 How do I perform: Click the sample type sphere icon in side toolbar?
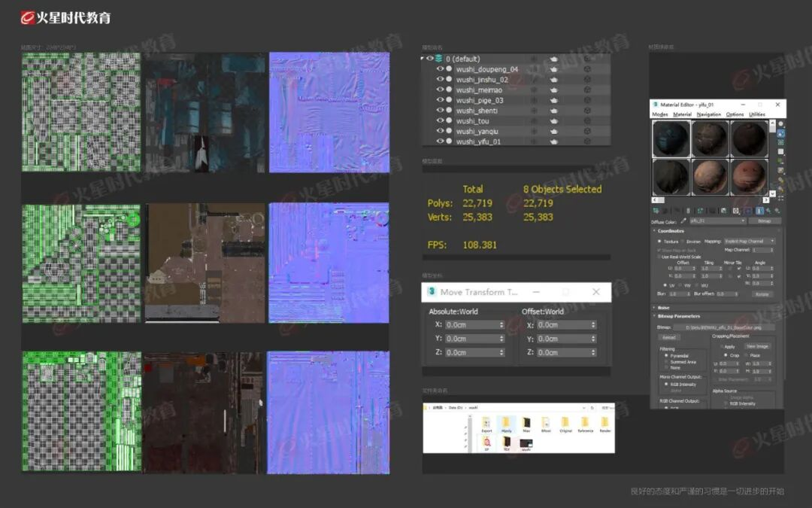click(781, 124)
